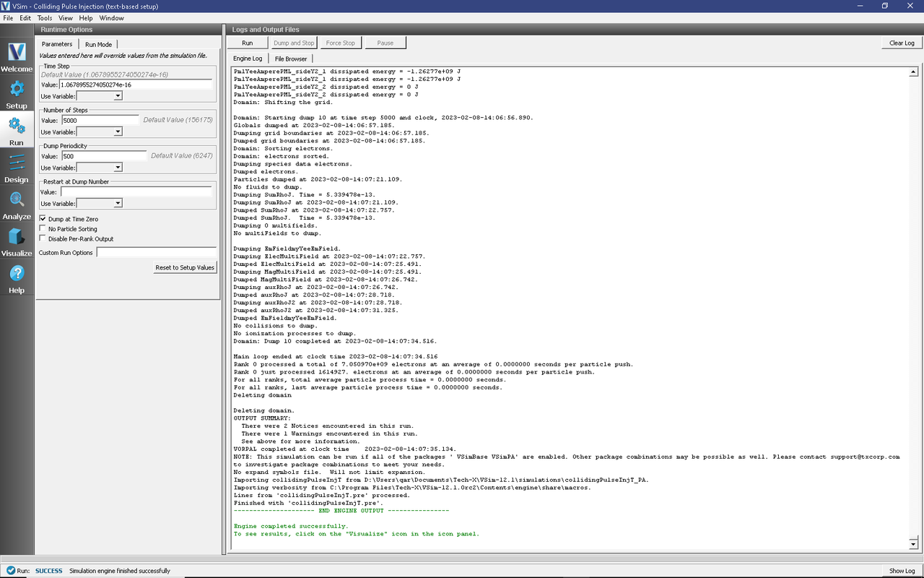
Task: Click the Custom Run Options field
Action: point(157,253)
